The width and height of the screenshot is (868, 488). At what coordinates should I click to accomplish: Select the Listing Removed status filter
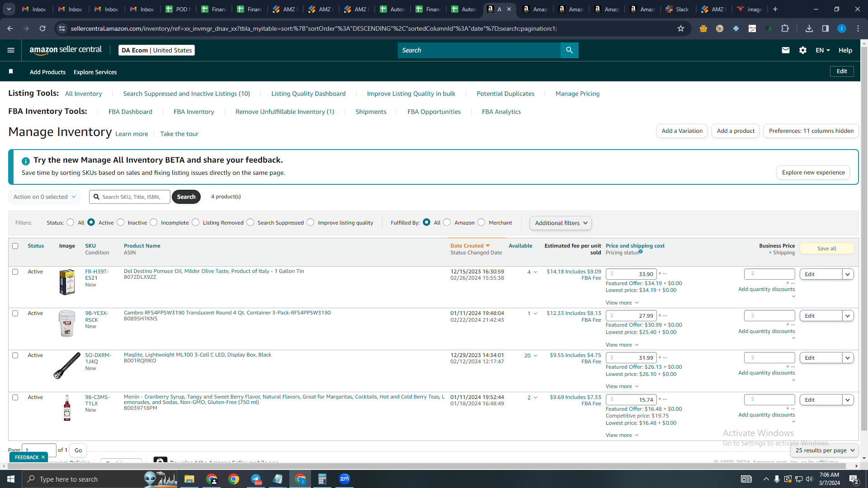click(195, 222)
